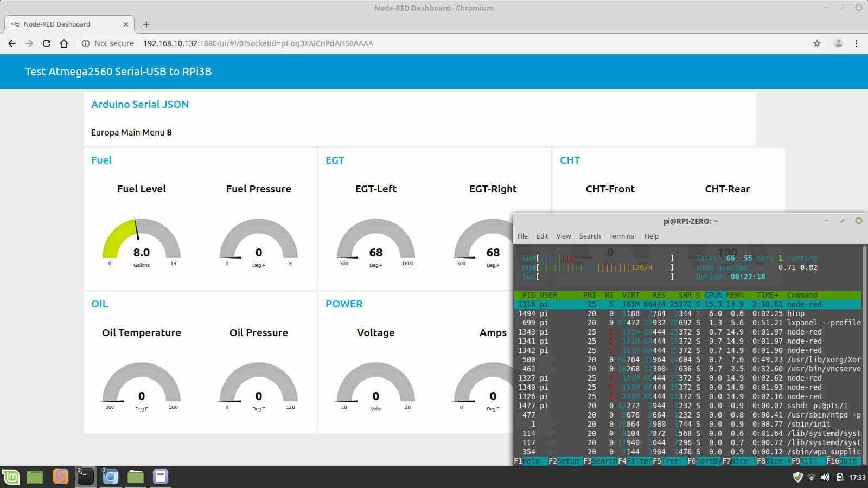Click htop F3 Search
Viewport: 868px width, 488px height.
[601, 461]
